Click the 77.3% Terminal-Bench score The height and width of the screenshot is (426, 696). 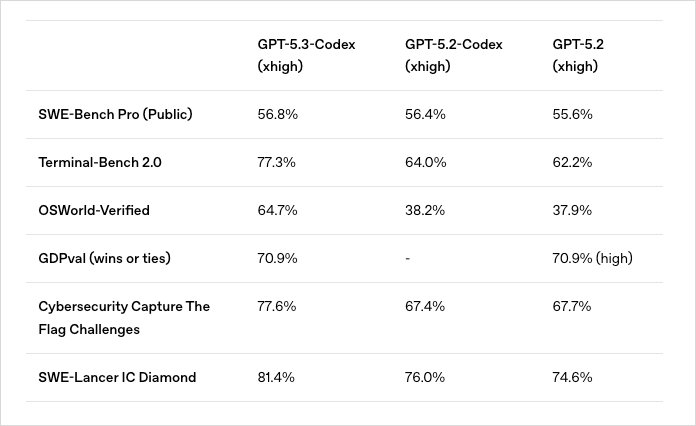(x=276, y=162)
